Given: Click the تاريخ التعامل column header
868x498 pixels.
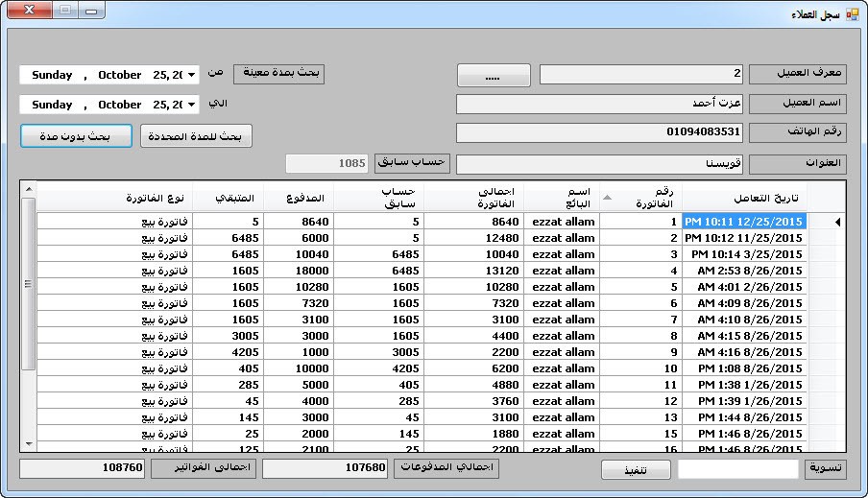Looking at the screenshot, I should pyautogui.click(x=744, y=198).
